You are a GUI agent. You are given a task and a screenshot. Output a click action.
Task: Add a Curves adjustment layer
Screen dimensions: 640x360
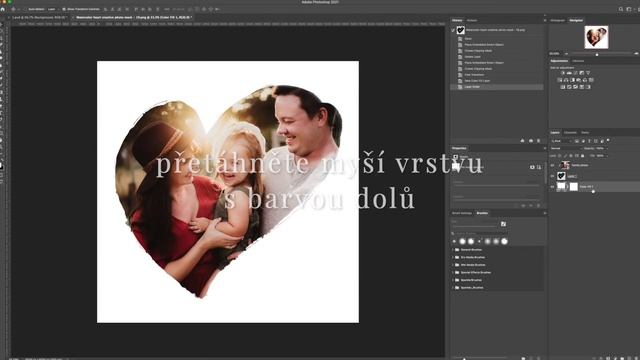pyautogui.click(x=576, y=73)
